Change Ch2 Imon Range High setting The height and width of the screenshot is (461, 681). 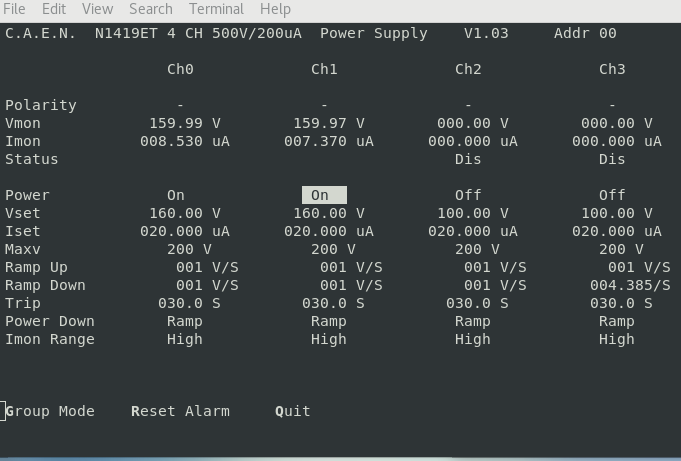coord(473,339)
